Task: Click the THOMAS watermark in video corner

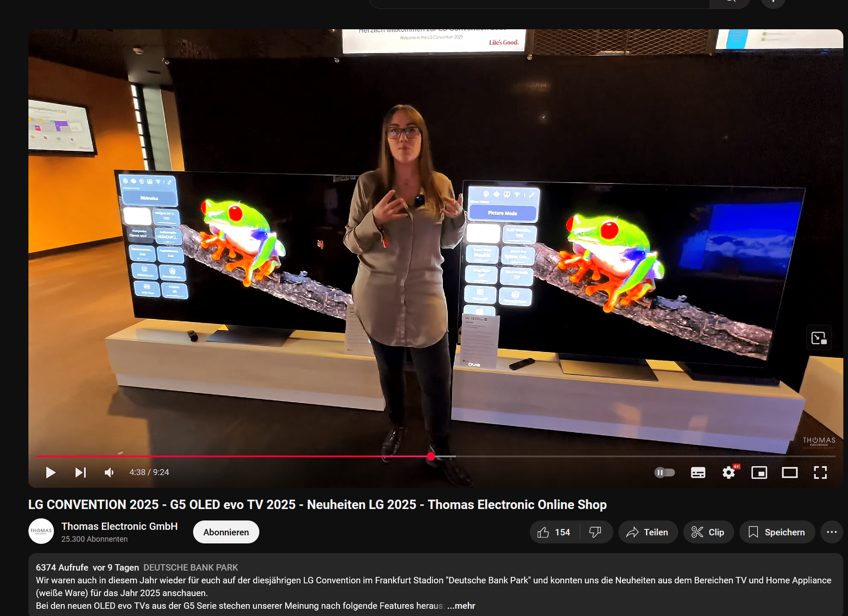Action: (819, 442)
